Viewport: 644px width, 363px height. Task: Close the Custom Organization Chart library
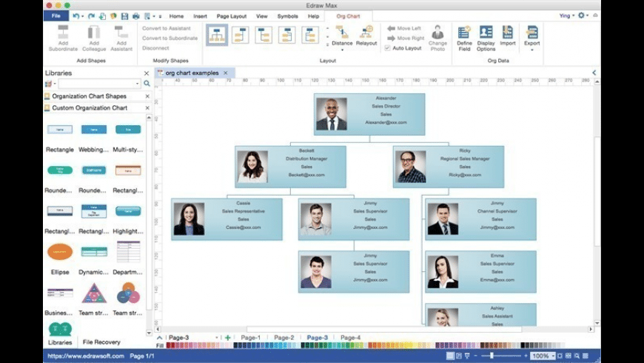point(147,107)
